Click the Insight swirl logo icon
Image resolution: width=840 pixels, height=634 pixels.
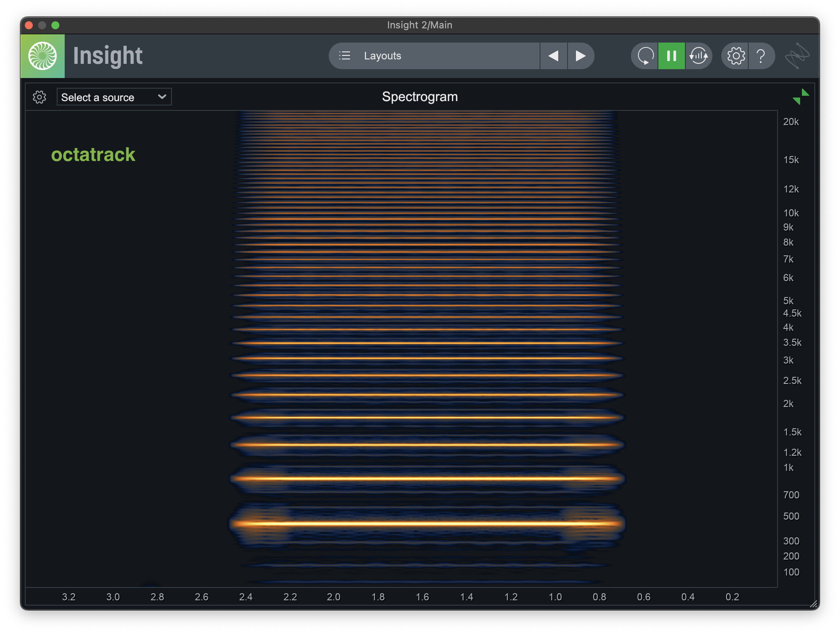click(x=43, y=56)
